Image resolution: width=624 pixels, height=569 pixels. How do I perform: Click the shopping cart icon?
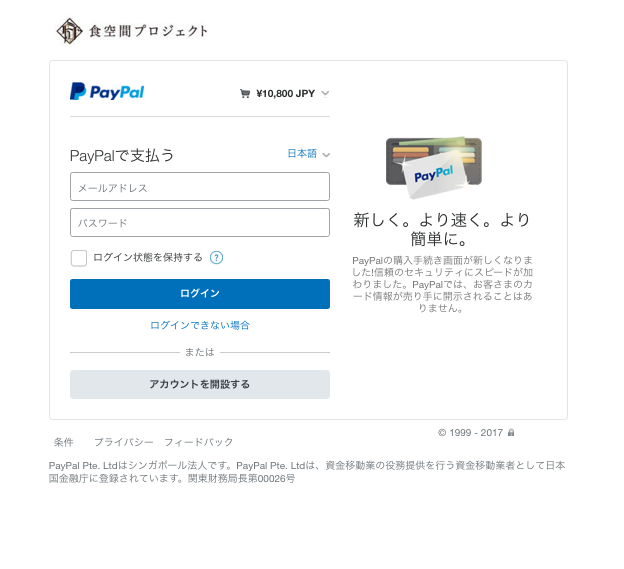[245, 94]
